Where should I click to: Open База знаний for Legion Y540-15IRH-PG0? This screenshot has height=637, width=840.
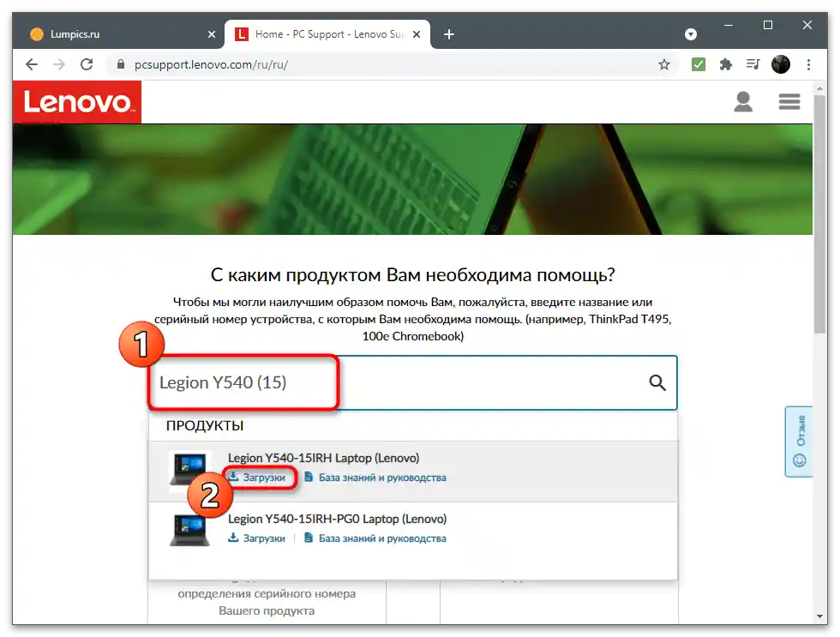coord(375,538)
